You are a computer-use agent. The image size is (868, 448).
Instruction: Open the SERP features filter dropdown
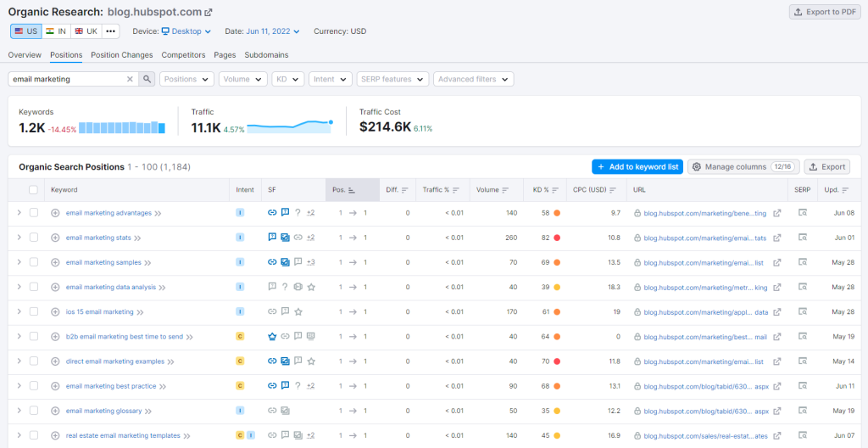click(392, 79)
